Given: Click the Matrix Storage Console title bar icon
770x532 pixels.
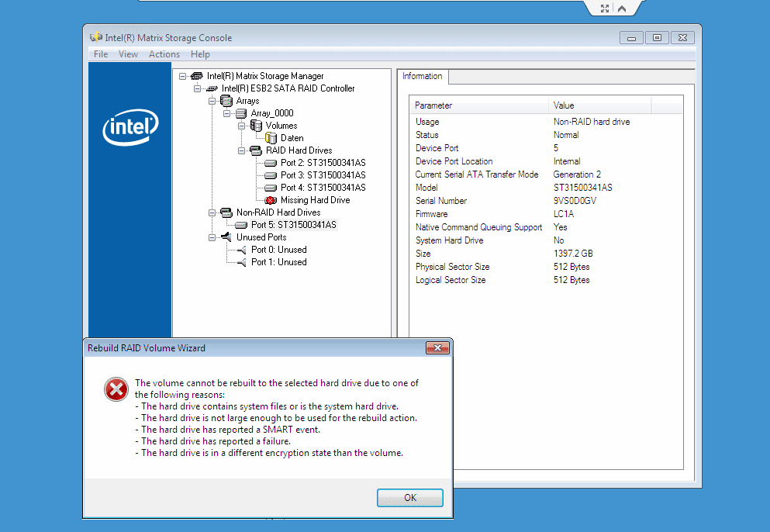Looking at the screenshot, I should point(95,37).
